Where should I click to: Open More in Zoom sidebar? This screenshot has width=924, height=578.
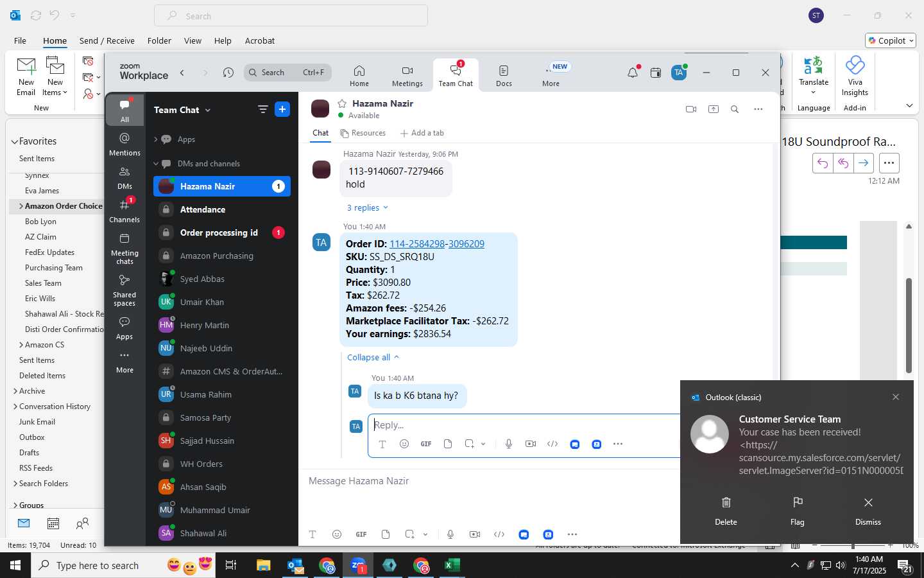124,362
